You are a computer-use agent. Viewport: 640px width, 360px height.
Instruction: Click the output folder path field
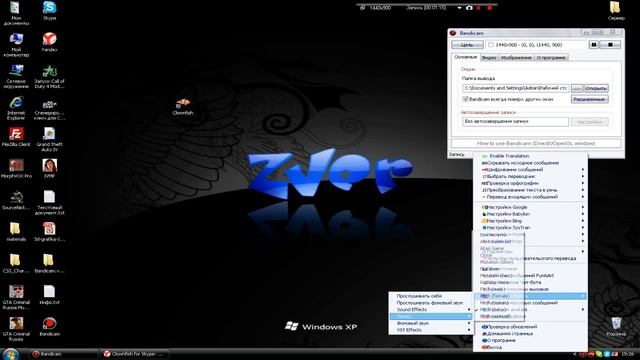point(516,88)
